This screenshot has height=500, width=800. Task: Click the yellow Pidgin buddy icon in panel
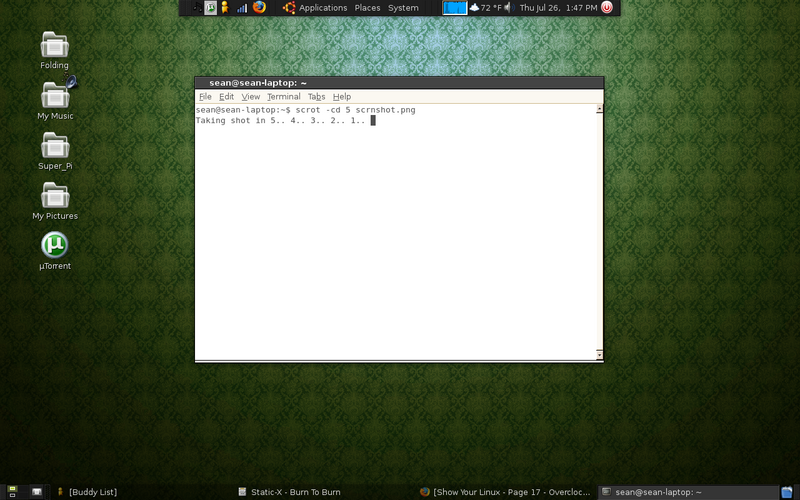[224, 7]
